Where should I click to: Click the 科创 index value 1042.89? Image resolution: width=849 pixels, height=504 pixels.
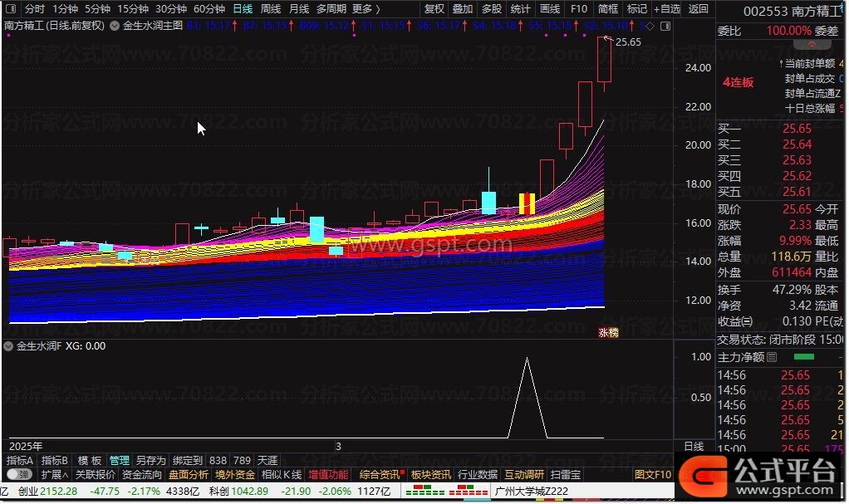tap(249, 491)
